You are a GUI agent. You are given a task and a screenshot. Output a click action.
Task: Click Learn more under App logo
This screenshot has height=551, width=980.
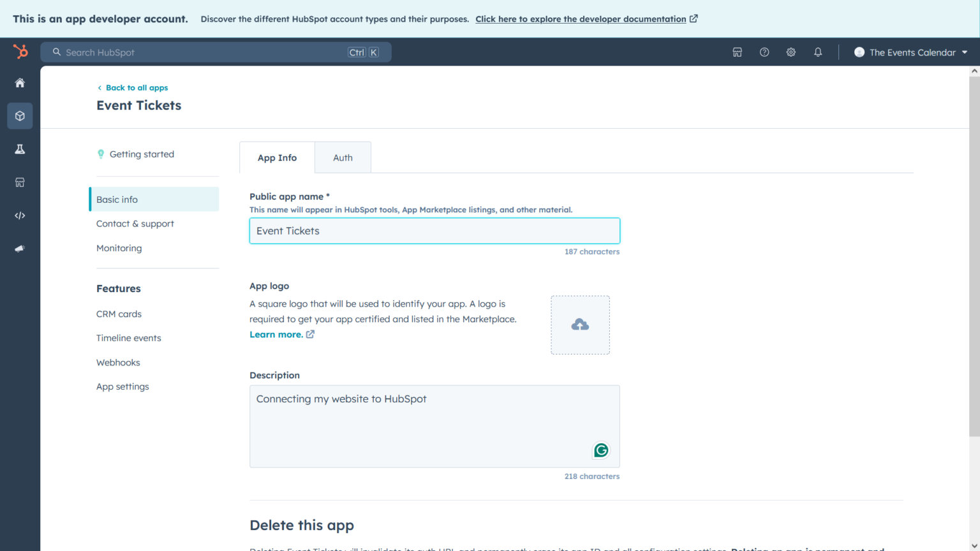coord(276,334)
